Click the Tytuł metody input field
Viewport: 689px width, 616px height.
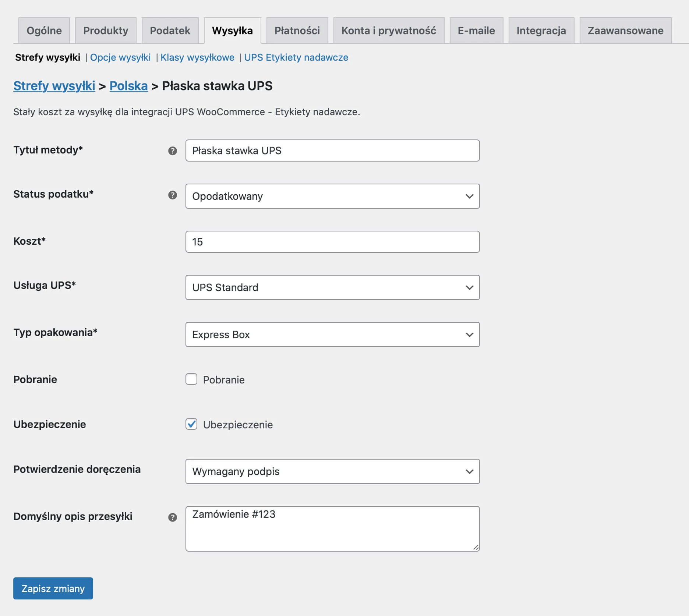coord(332,151)
